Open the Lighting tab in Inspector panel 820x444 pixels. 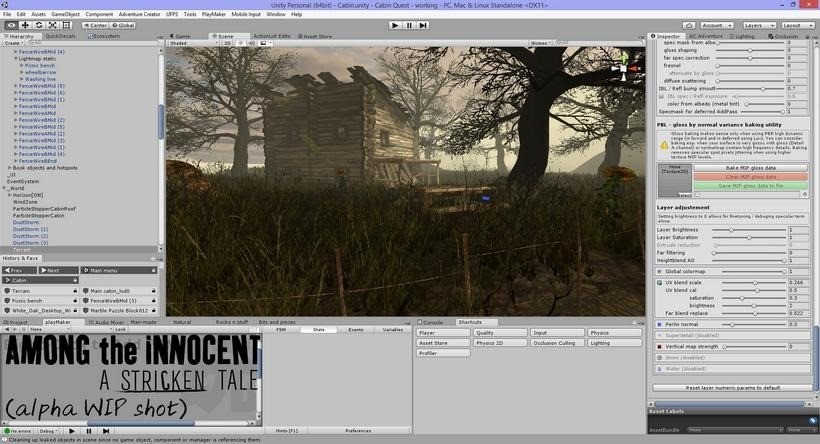742,36
